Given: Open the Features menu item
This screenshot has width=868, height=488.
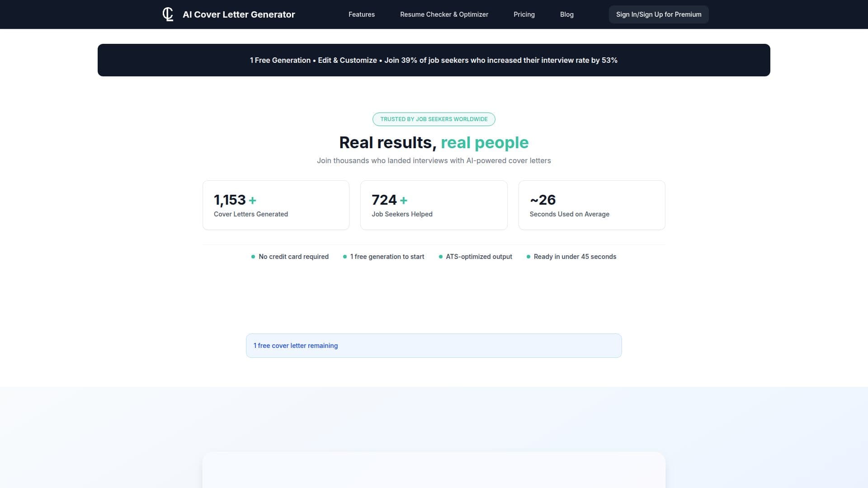Looking at the screenshot, I should (361, 14).
